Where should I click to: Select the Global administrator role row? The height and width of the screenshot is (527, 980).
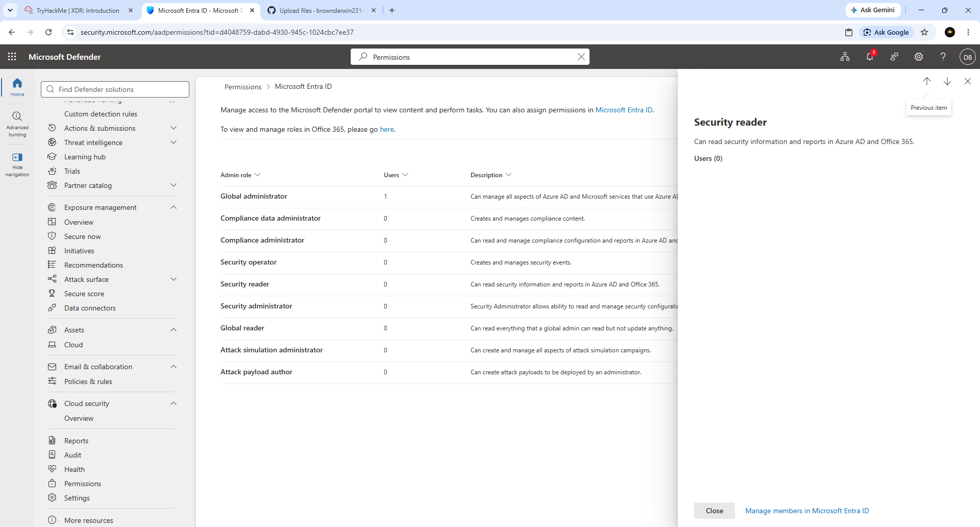click(449, 197)
